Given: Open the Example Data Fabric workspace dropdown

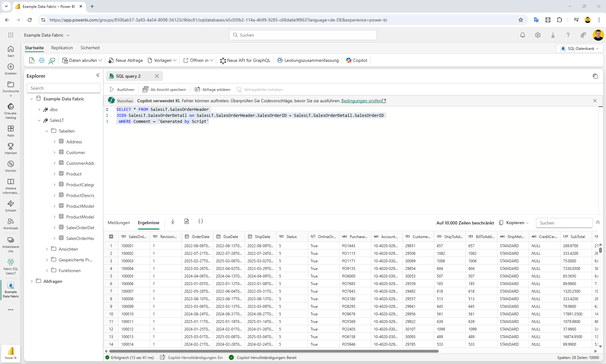Looking at the screenshot, I should [47, 35].
